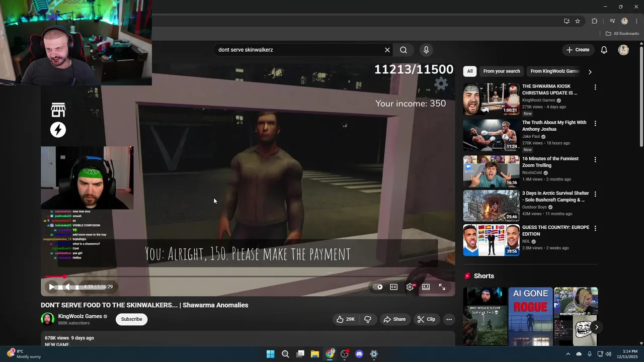Seek on the red video progress bar
This screenshot has height=362, width=644.
248,277
